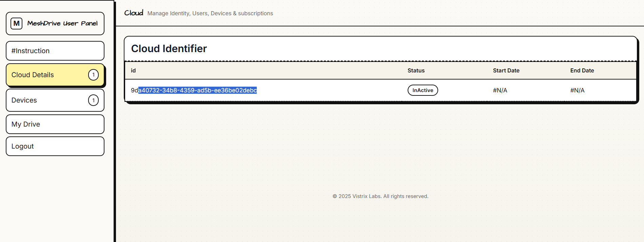The width and height of the screenshot is (644, 242).
Task: Click the Manage Identity subtitle text
Action: 210,13
